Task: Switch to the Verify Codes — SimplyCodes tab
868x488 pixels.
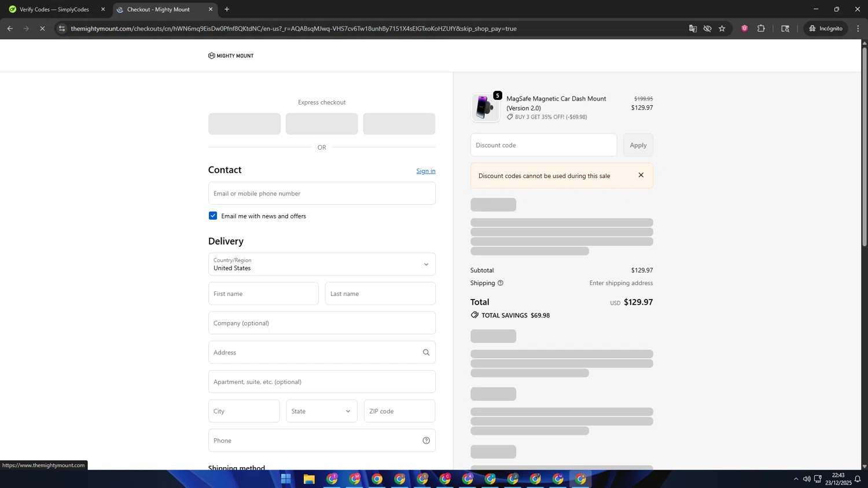Action: coord(54,9)
